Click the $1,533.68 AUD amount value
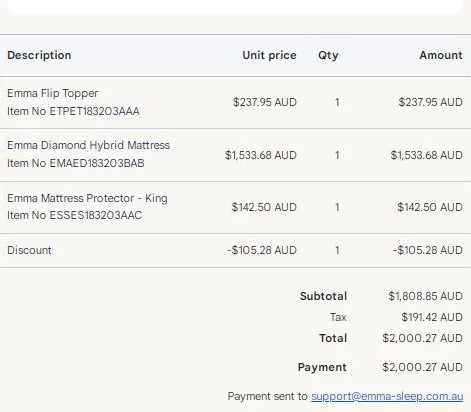Screen dimensions: 471x412 (x=427, y=155)
